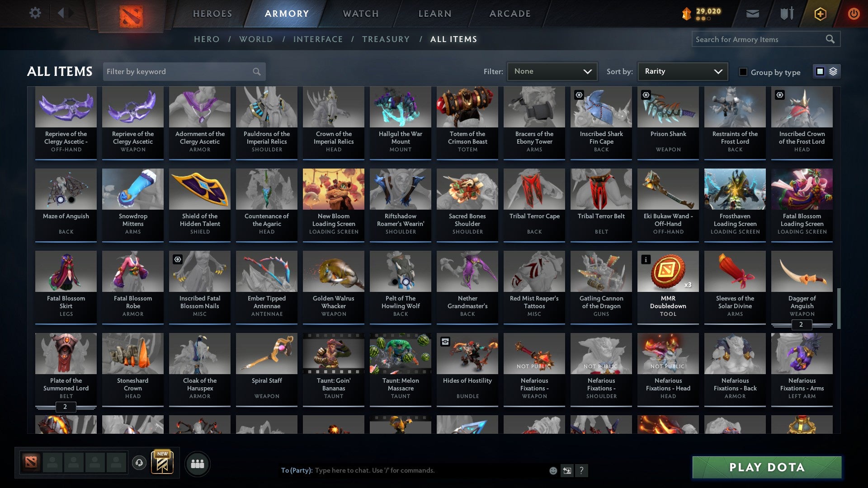Open voice chat headset icon
This screenshot has height=488, width=868.
click(139, 463)
